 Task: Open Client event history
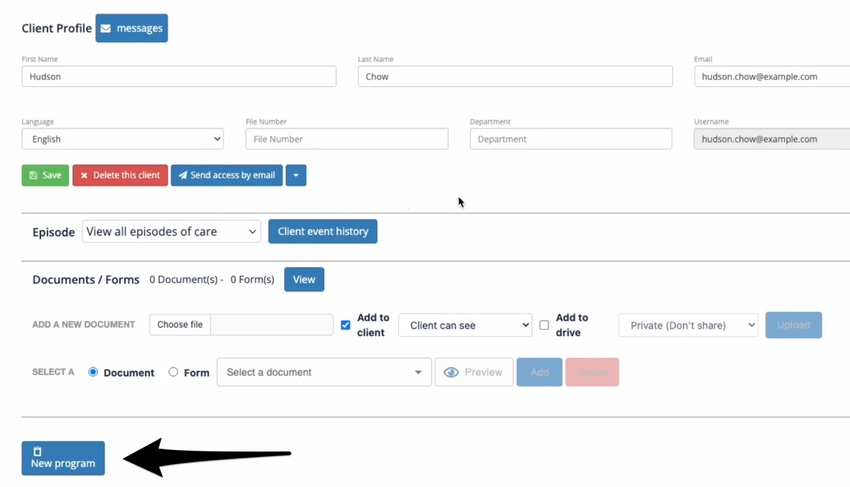click(x=322, y=231)
